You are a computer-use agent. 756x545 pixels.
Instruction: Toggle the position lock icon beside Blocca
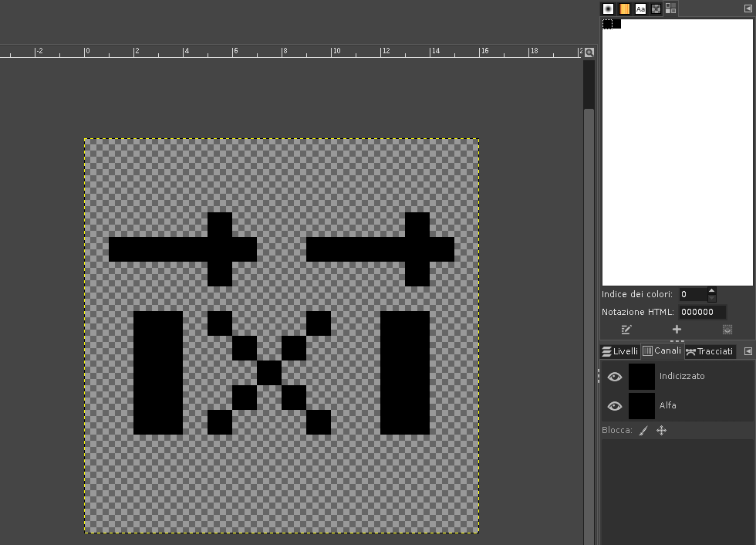pos(661,430)
